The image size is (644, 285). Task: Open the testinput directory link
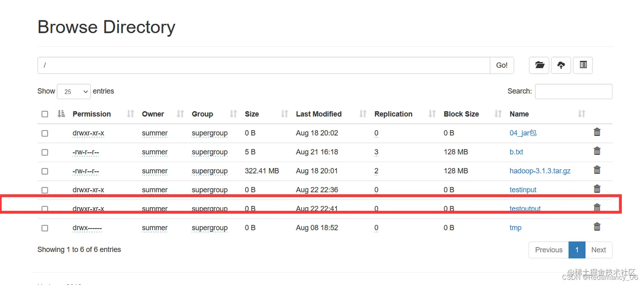click(x=523, y=190)
